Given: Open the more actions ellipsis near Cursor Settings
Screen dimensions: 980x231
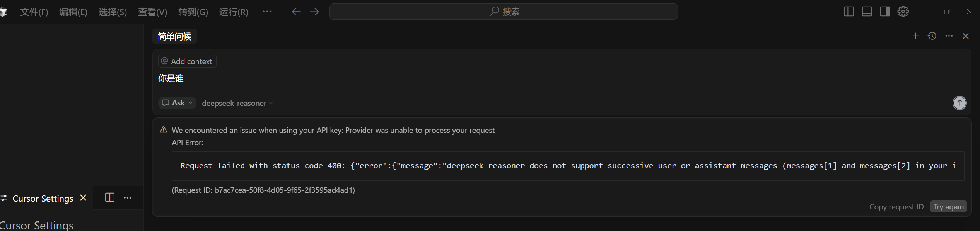Looking at the screenshot, I should pos(128,197).
